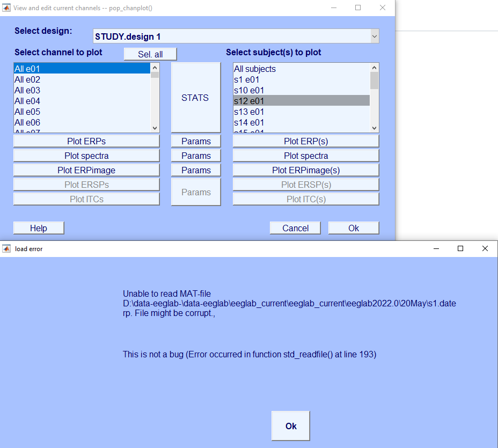Open Params next to Plot ERPimage

195,170
